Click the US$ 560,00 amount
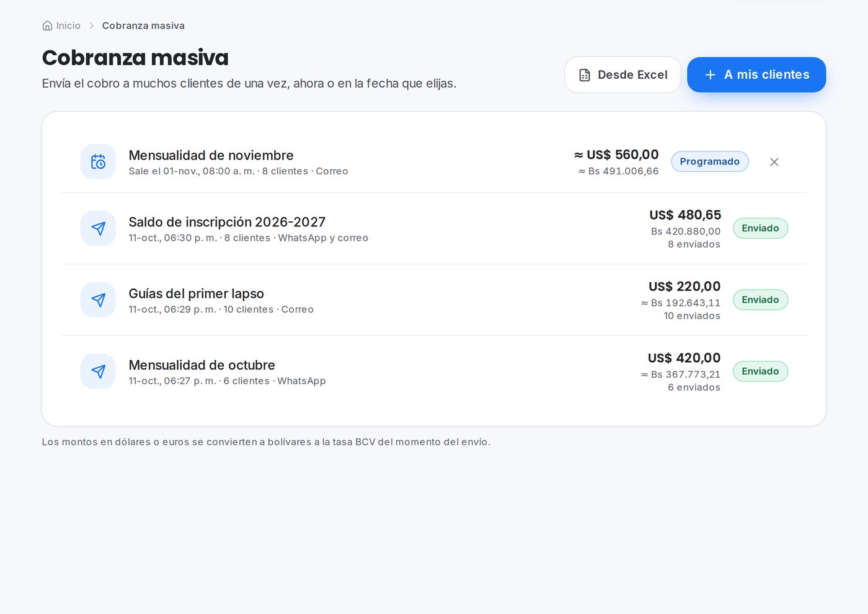The height and width of the screenshot is (614, 868). [x=616, y=155]
